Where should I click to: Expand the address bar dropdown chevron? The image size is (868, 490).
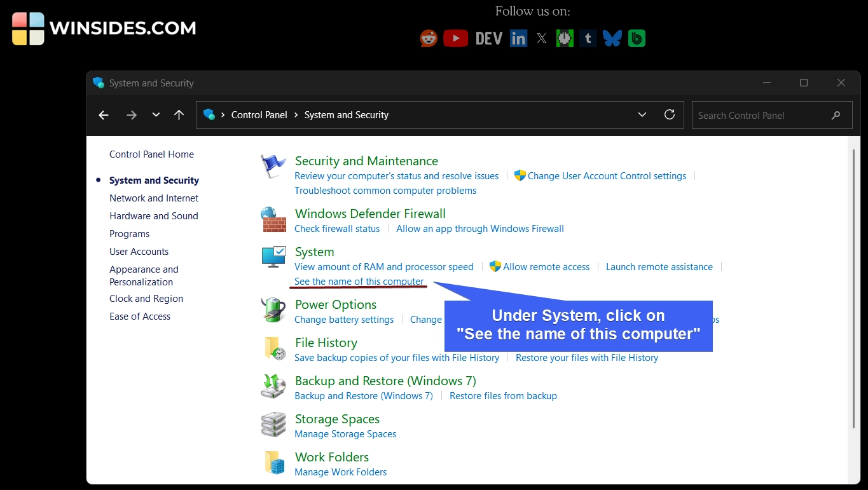[642, 114]
